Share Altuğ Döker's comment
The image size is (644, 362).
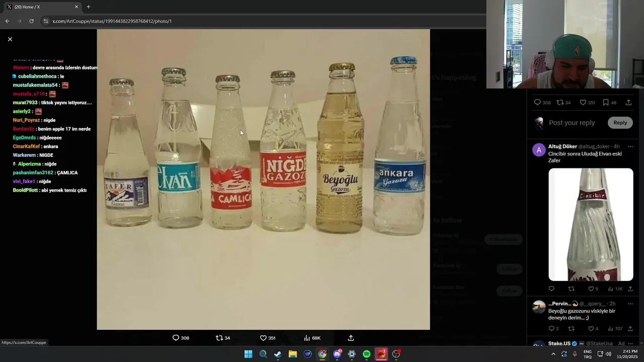click(630, 289)
